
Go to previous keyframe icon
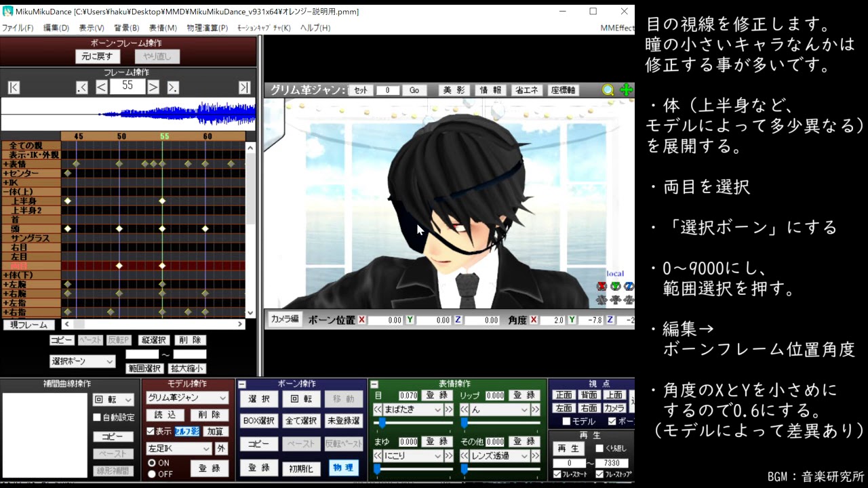coord(82,87)
